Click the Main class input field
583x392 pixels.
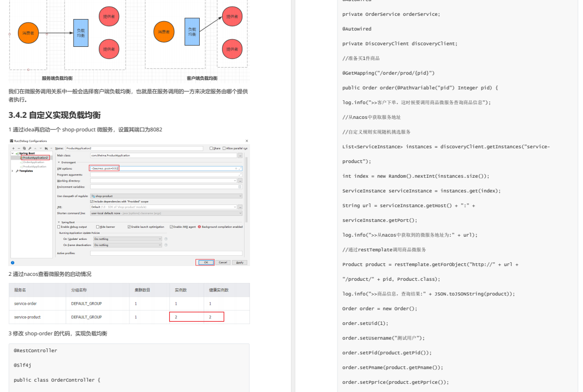163,155
